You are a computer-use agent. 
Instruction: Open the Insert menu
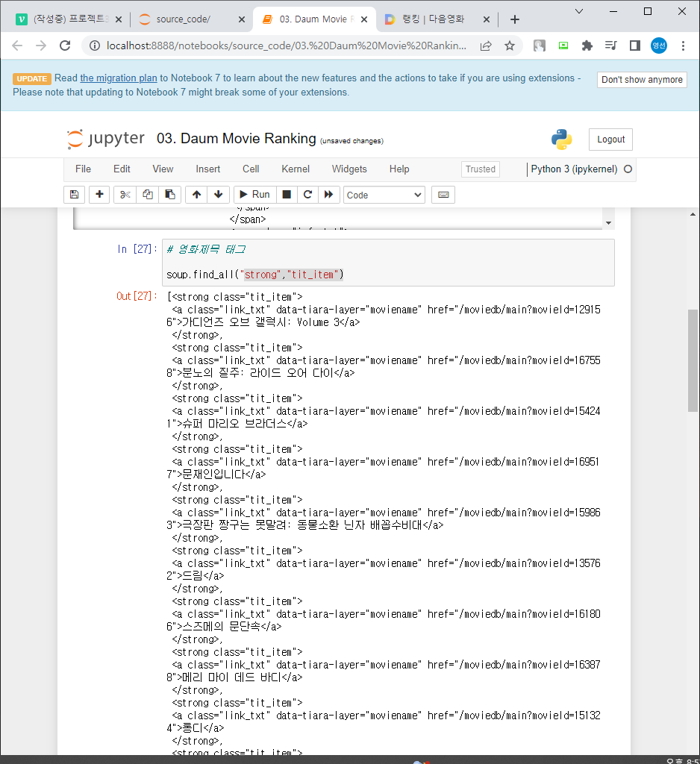click(x=208, y=169)
